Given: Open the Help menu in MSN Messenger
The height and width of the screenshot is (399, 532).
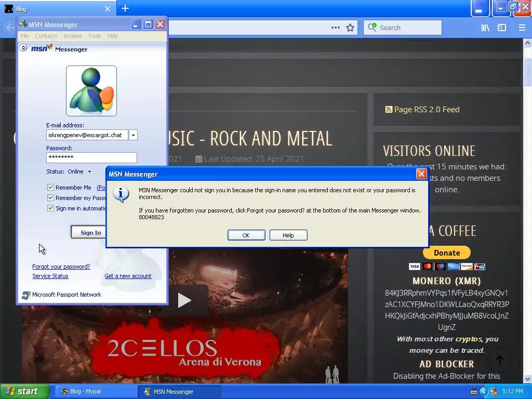Looking at the screenshot, I should click(112, 36).
